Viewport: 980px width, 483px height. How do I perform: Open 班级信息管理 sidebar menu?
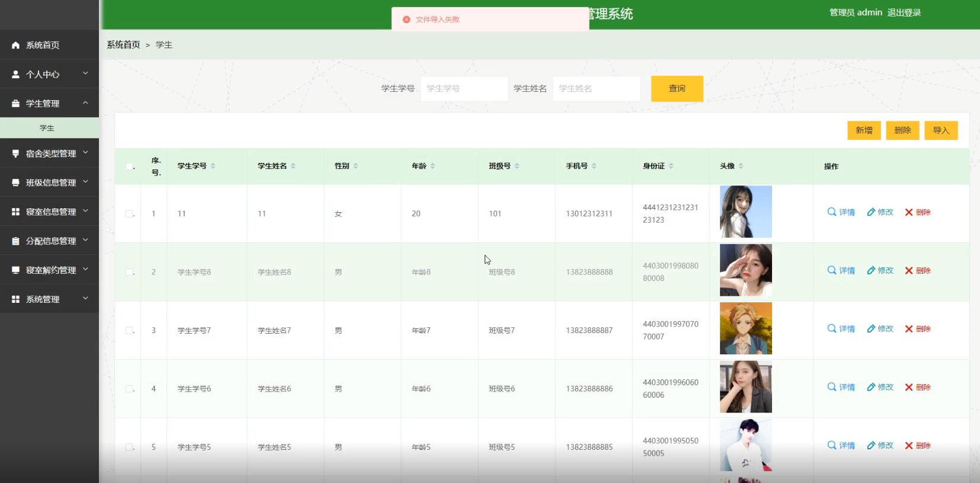[49, 183]
